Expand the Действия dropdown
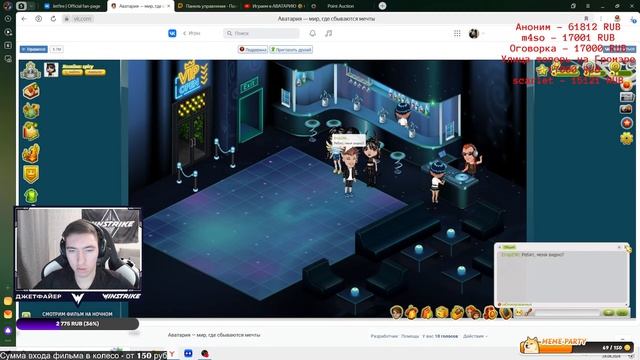 [x=475, y=336]
